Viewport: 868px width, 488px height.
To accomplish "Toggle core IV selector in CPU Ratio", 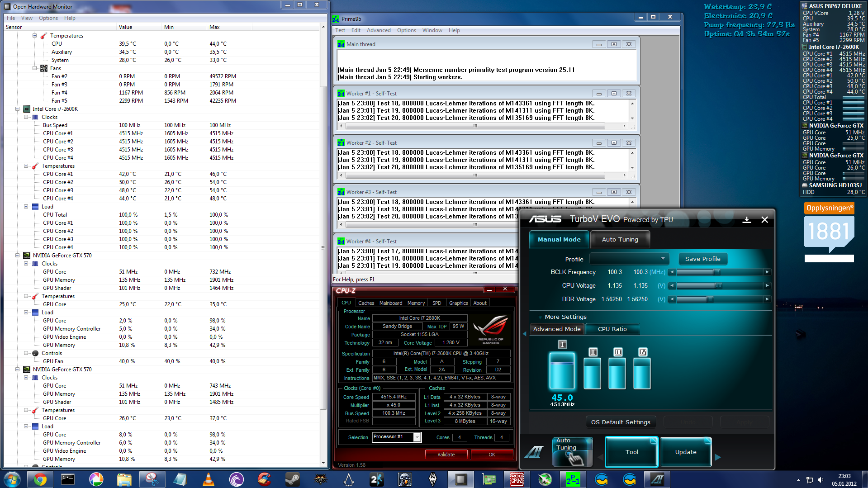I will coord(643,352).
